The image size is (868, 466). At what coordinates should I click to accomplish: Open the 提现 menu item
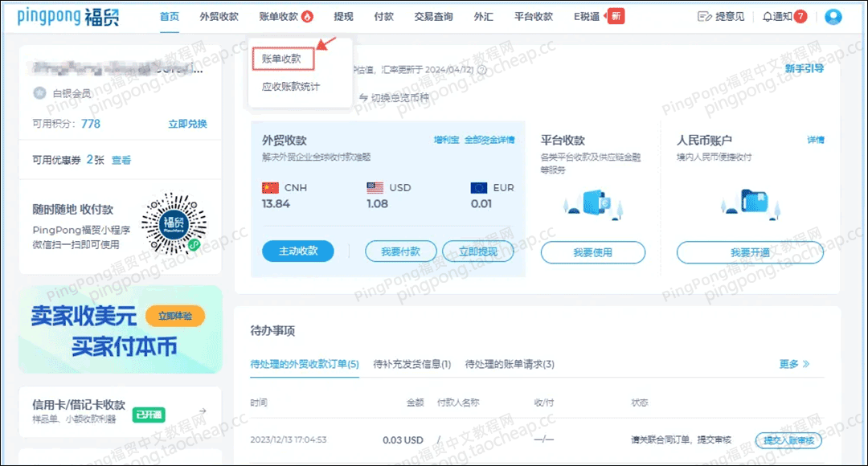click(x=343, y=17)
